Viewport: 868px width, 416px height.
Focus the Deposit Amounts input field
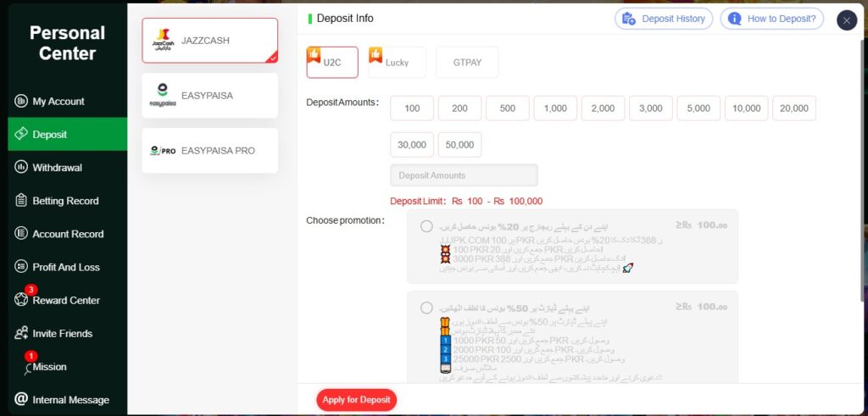[x=464, y=175]
